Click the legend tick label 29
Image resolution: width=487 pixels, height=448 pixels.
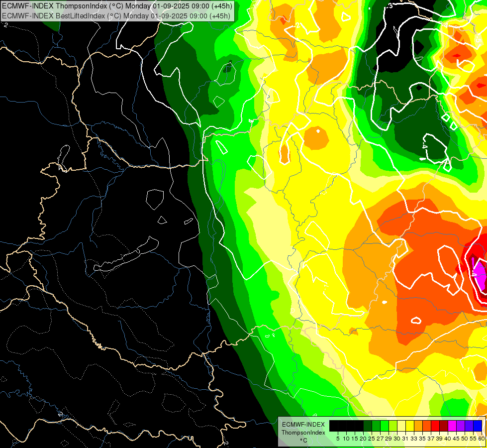(x=389, y=439)
